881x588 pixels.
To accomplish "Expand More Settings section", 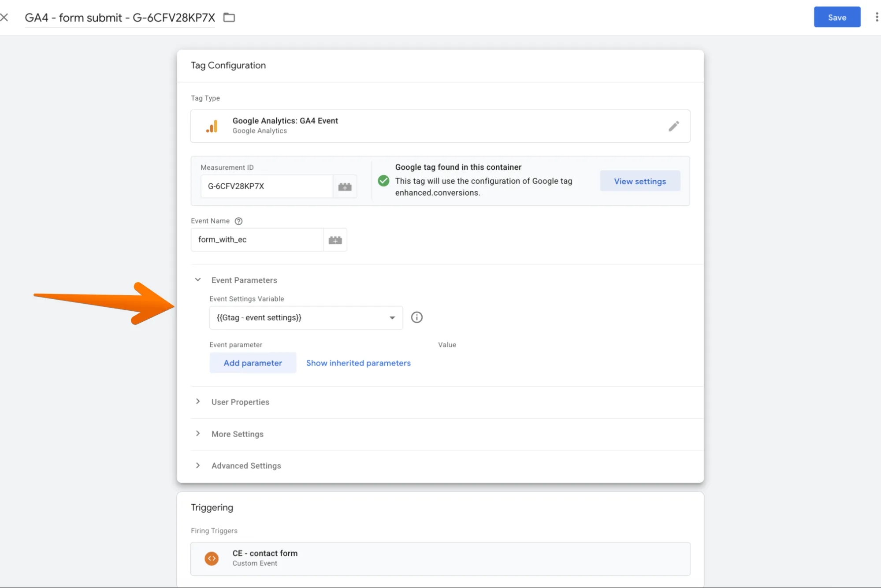I will (x=198, y=434).
